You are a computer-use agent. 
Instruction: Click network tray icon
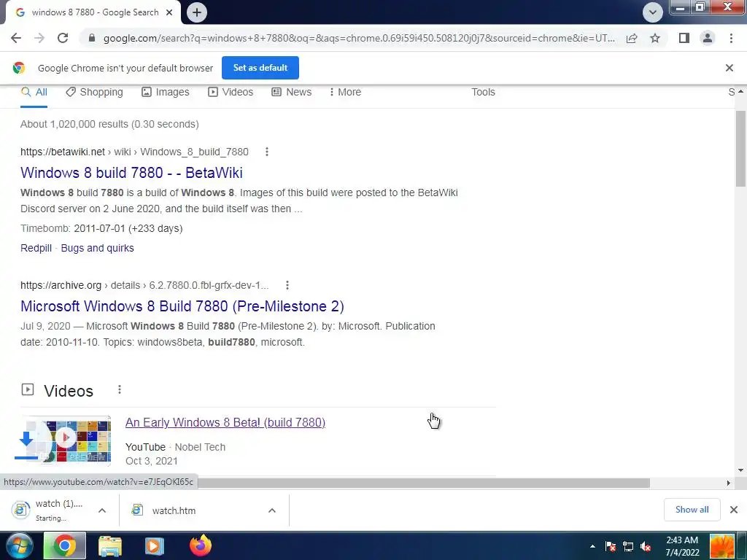628,547
